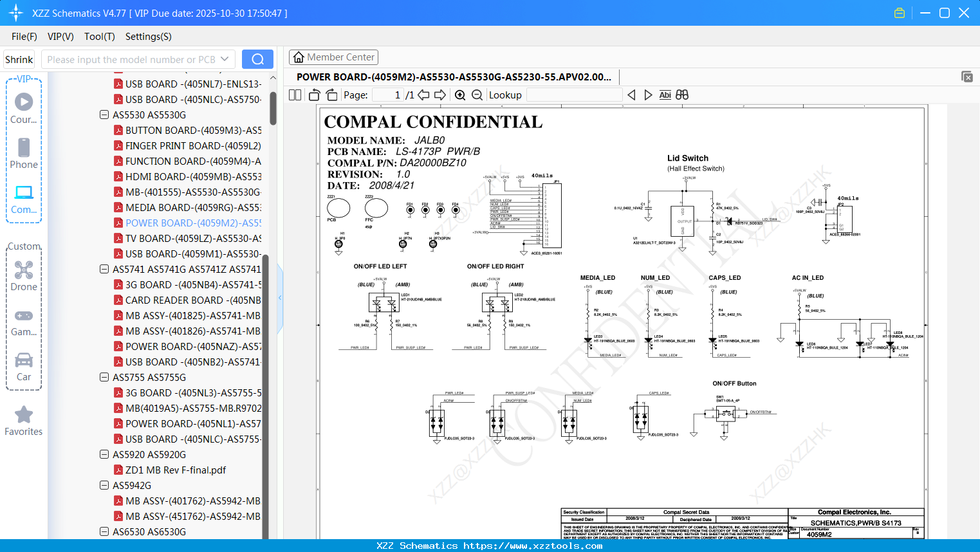Click the file tree scroll-up arrow
980x552 pixels.
click(273, 78)
